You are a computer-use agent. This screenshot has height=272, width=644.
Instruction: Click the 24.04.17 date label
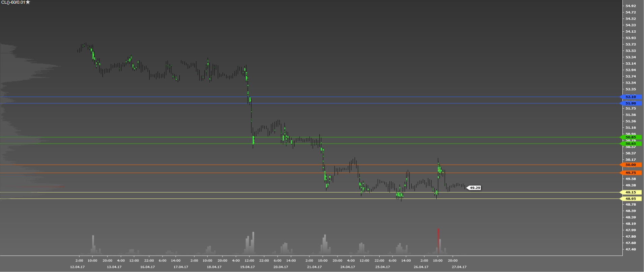point(348,267)
